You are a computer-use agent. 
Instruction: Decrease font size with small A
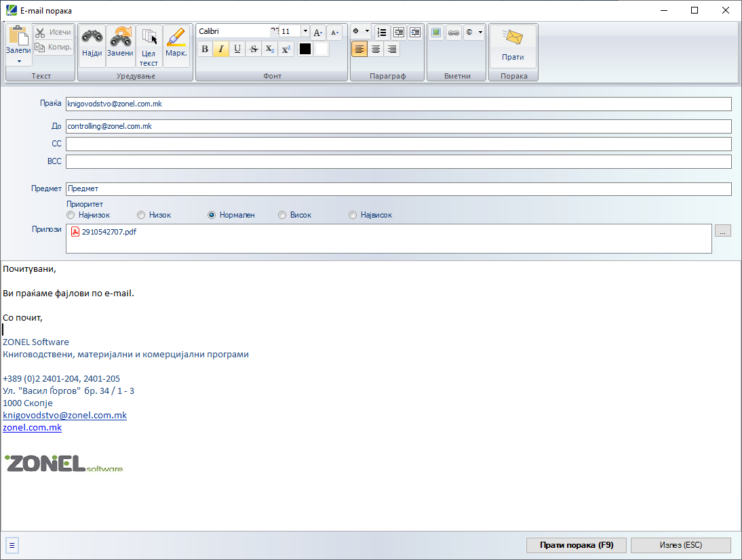coord(334,32)
